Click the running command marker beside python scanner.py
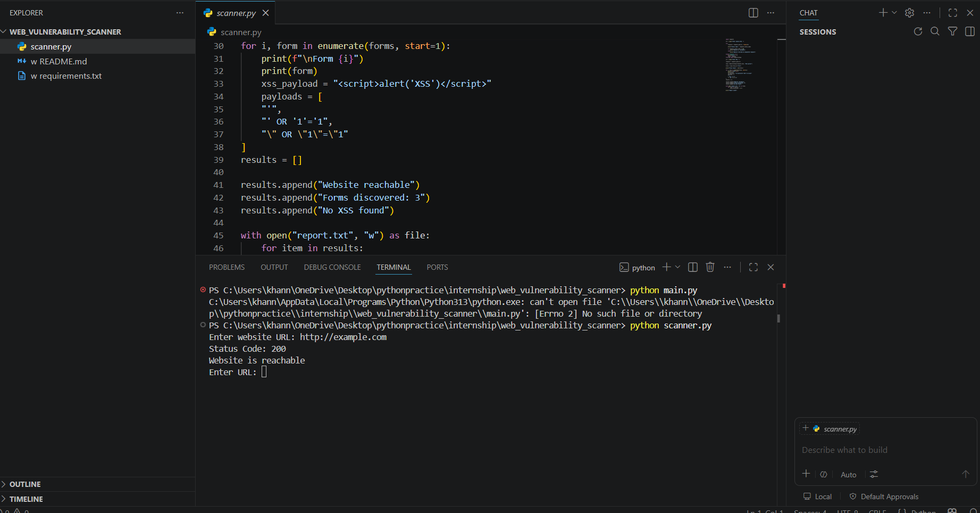 [203, 325]
